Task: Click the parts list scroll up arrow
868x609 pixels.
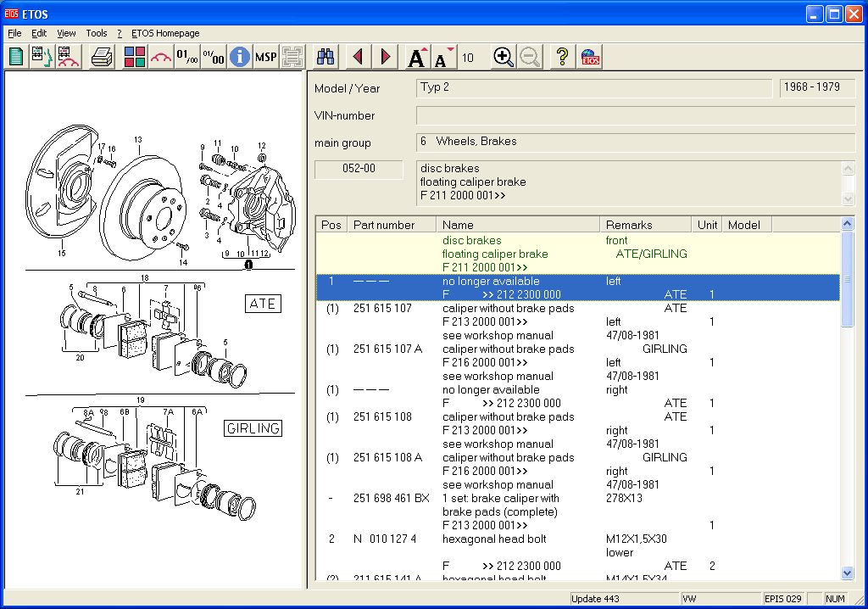Action: pyautogui.click(x=847, y=223)
